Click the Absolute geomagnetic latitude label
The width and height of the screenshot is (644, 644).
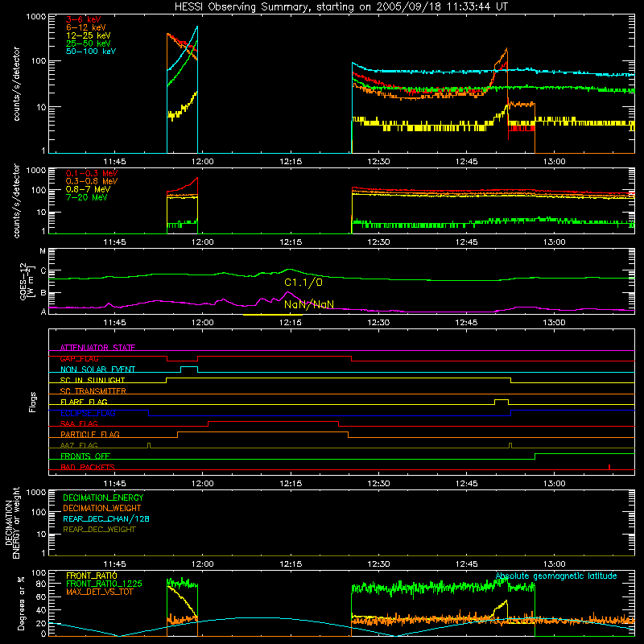(556, 576)
